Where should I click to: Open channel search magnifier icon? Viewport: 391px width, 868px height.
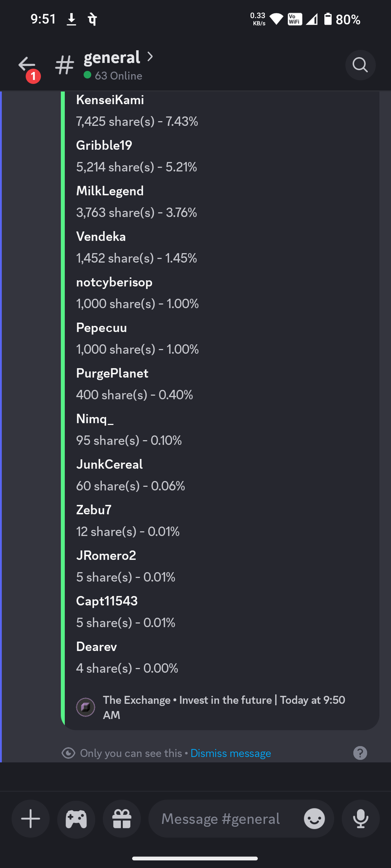pos(360,65)
